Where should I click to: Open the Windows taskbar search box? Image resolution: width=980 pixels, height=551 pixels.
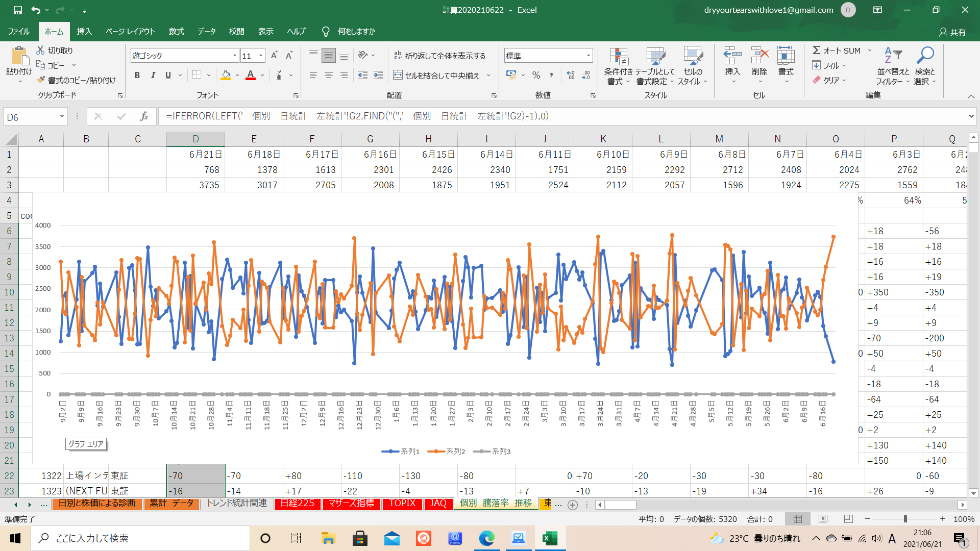point(140,538)
